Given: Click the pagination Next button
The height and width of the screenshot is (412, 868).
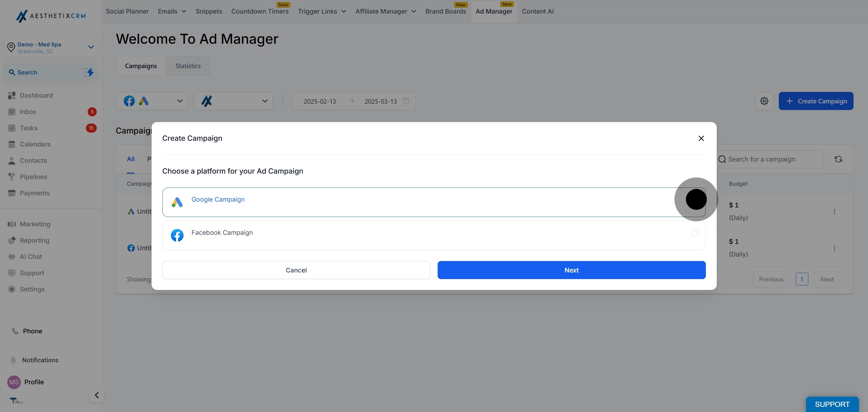Looking at the screenshot, I should point(827,279).
